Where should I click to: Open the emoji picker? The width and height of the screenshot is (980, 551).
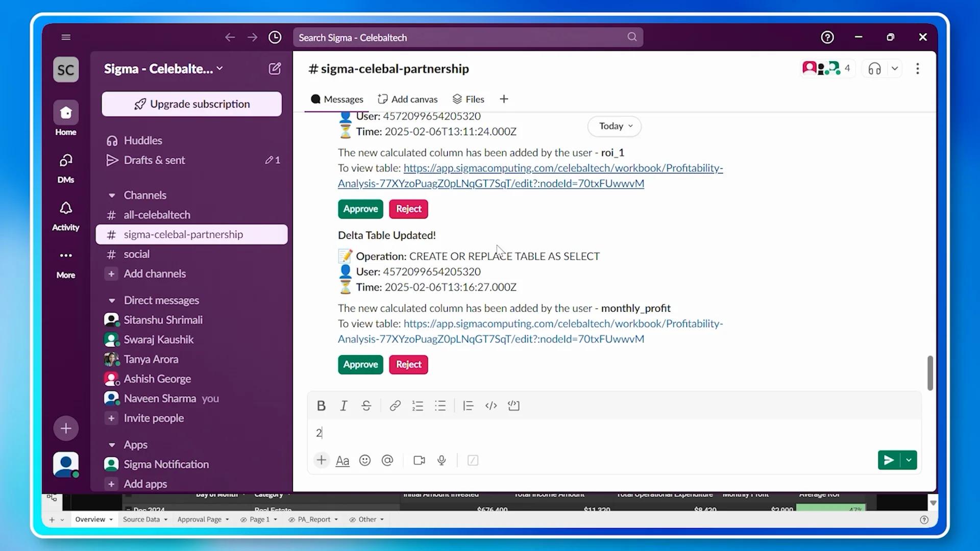(365, 461)
